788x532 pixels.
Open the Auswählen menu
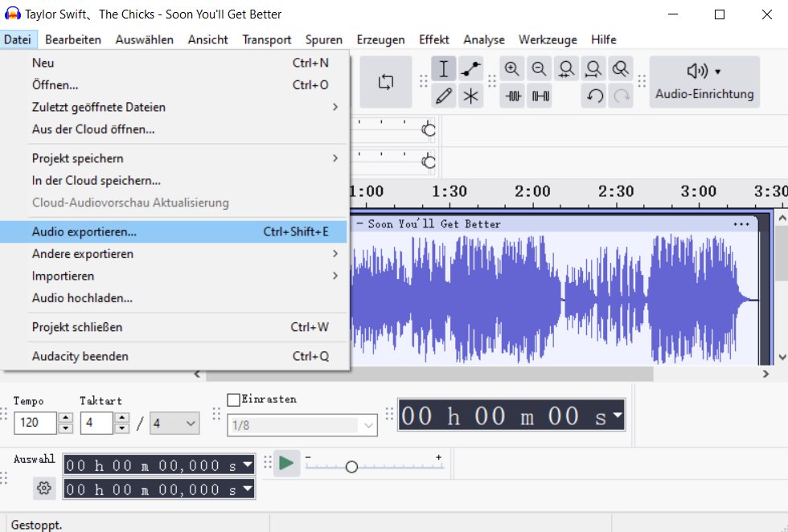[x=144, y=39]
